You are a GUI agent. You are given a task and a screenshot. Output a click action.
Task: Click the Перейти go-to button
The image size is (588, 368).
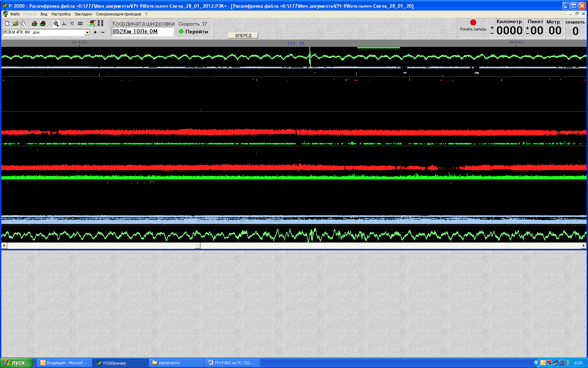pos(193,32)
